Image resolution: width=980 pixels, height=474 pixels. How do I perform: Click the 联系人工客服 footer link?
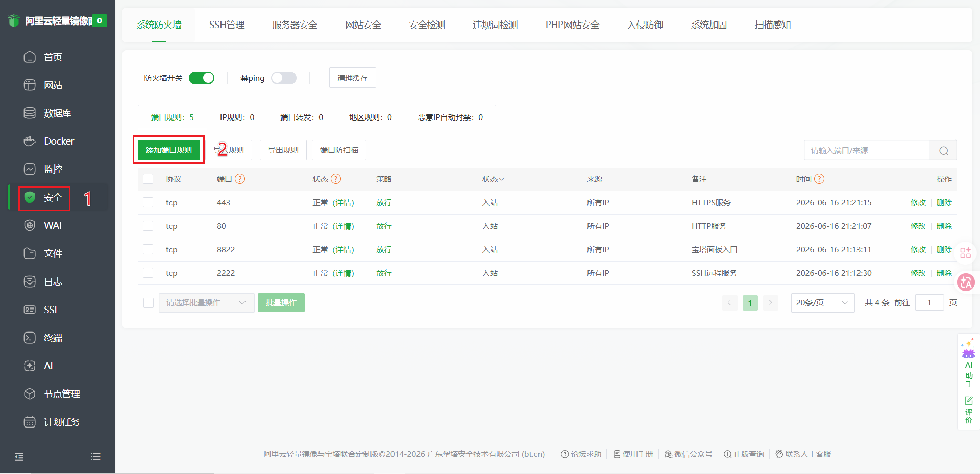coord(803,454)
